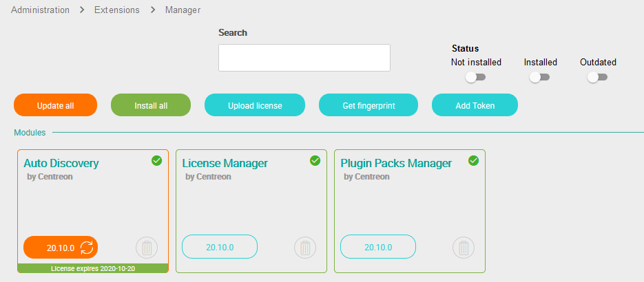Select Manager in the breadcrumb

click(x=183, y=10)
